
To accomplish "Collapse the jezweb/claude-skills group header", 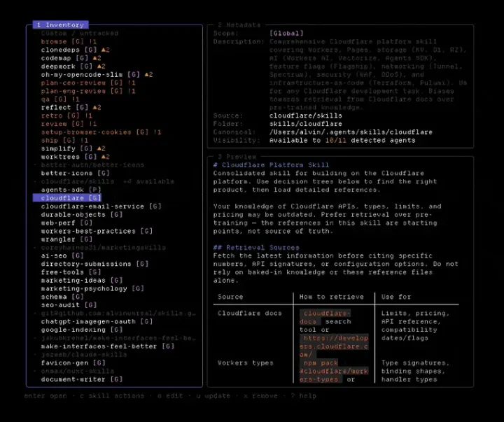I will [80, 355].
